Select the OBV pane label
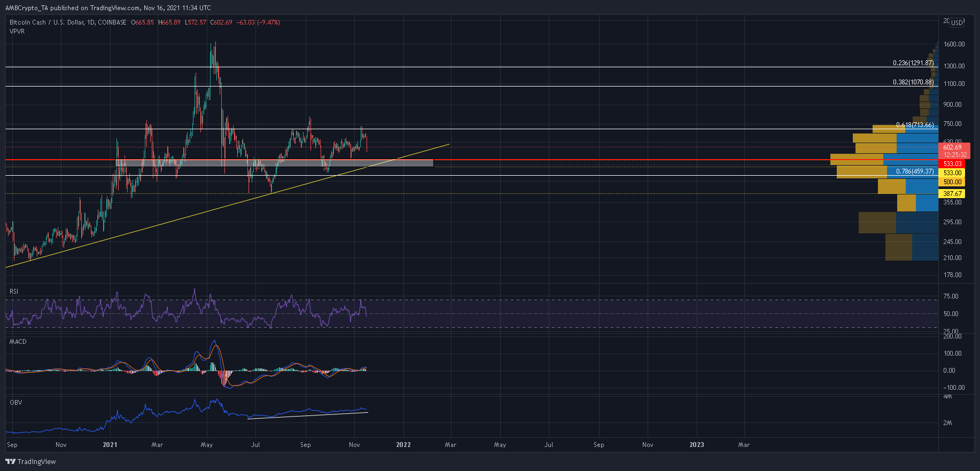This screenshot has height=471, width=980. [x=16, y=403]
